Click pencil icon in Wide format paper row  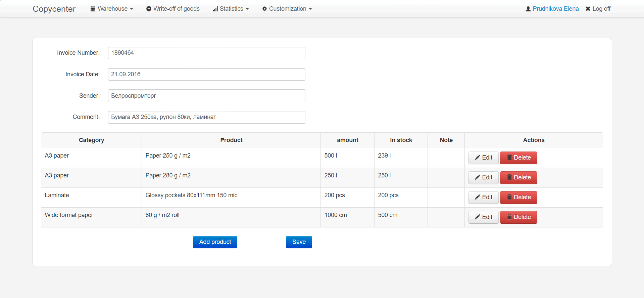tap(477, 217)
